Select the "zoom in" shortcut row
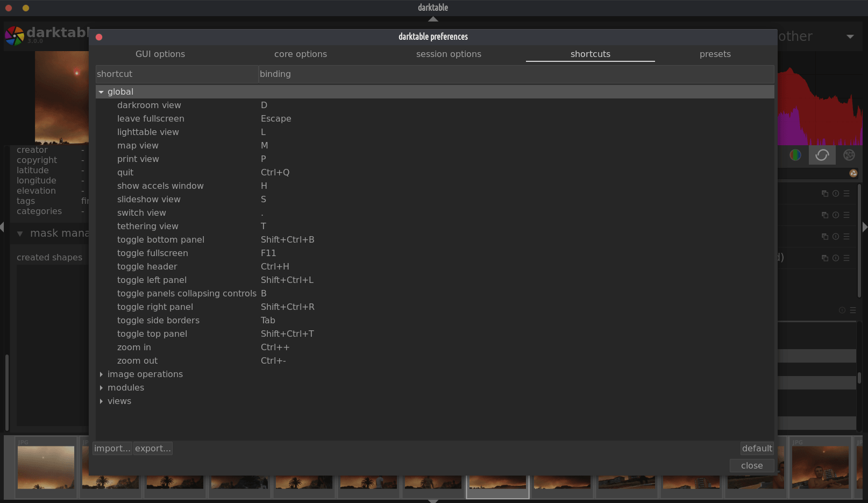868x503 pixels. pyautogui.click(x=435, y=348)
